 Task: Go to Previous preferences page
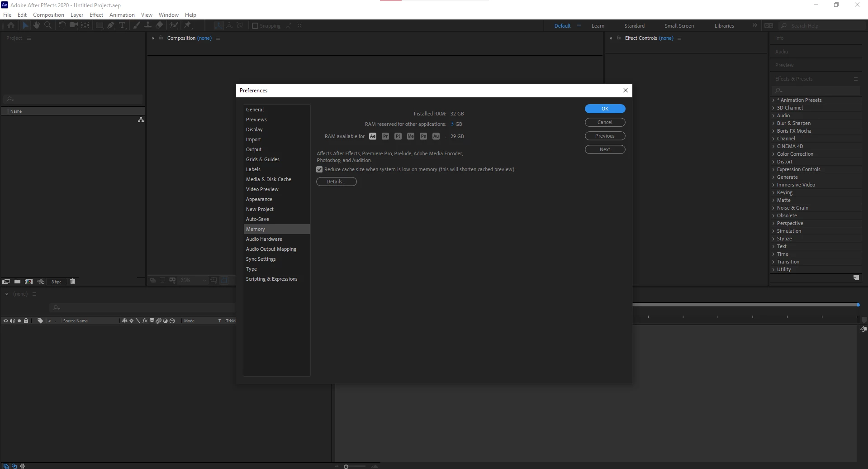(x=605, y=136)
